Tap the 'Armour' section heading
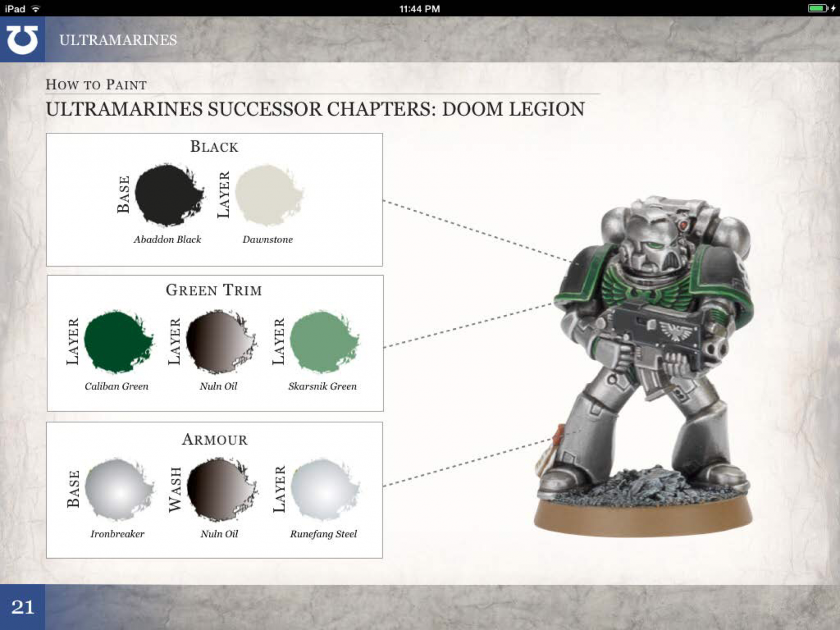This screenshot has height=630, width=840. [x=214, y=439]
